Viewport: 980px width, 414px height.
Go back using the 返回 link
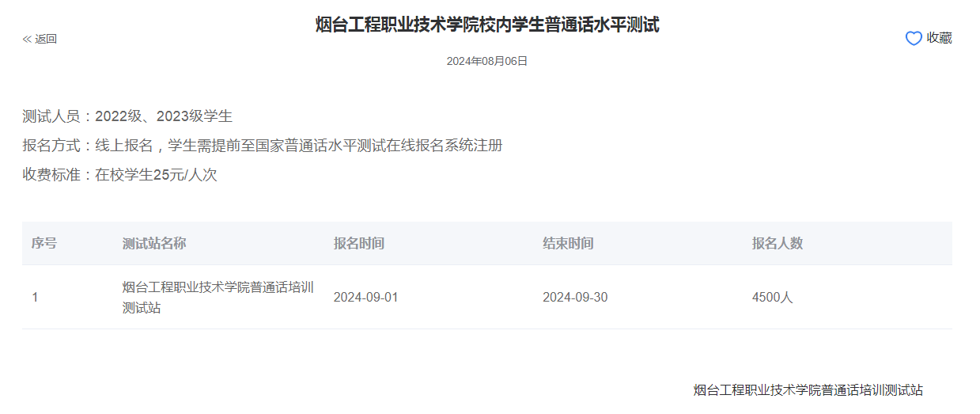tap(46, 39)
